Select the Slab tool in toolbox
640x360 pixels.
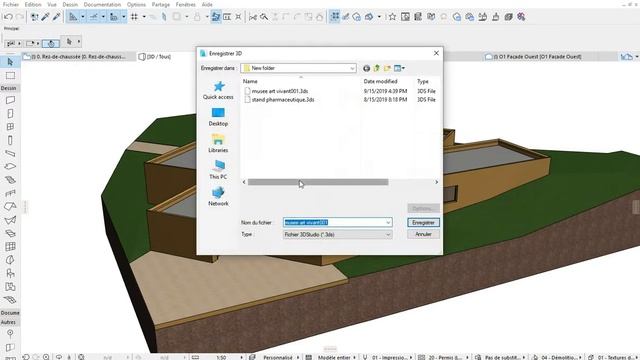[10, 167]
